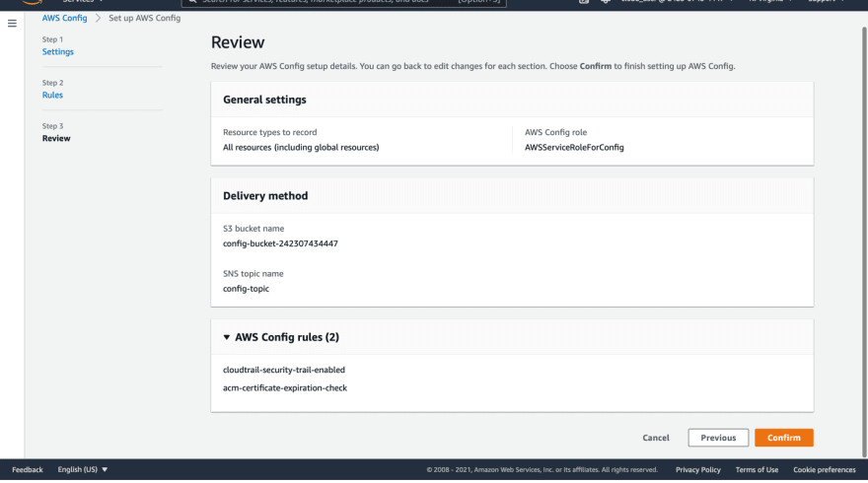868x483 pixels.
Task: Click the Previous button
Action: (x=718, y=438)
